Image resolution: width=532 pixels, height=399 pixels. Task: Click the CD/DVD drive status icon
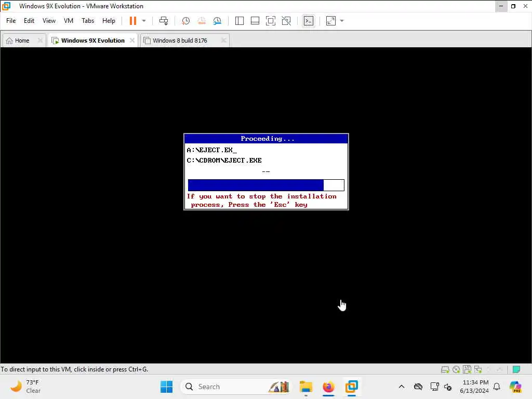[x=456, y=369]
